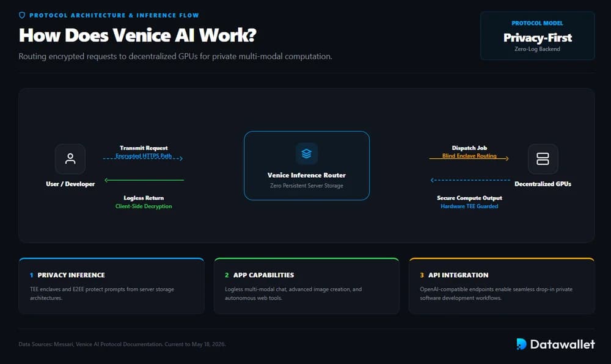The width and height of the screenshot is (611, 364).
Task: Click the Datawallet wordmark text
Action: pos(562,344)
